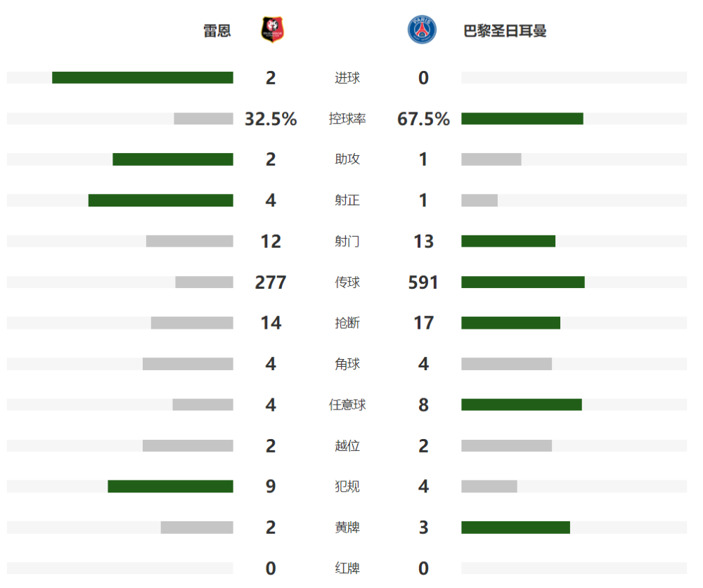Click the 32.5% possession value
This screenshot has height=588, width=703.
pyautogui.click(x=271, y=119)
